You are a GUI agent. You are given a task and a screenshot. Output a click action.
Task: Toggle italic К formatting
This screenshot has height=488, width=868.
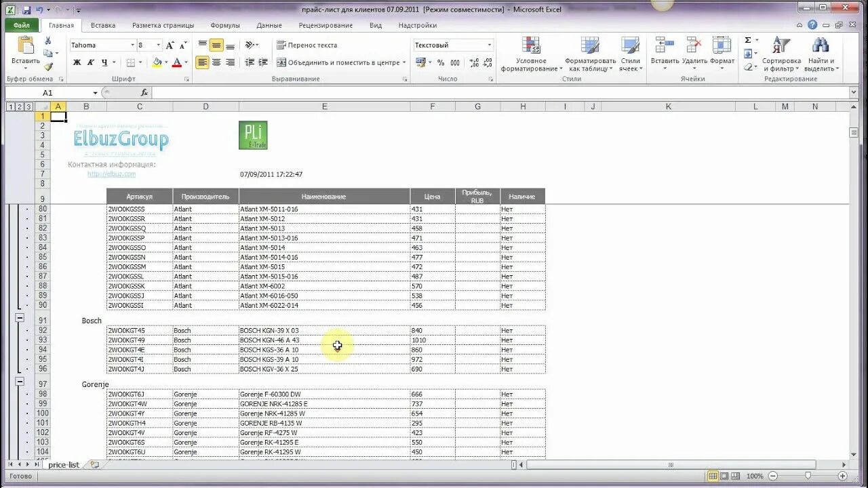90,62
